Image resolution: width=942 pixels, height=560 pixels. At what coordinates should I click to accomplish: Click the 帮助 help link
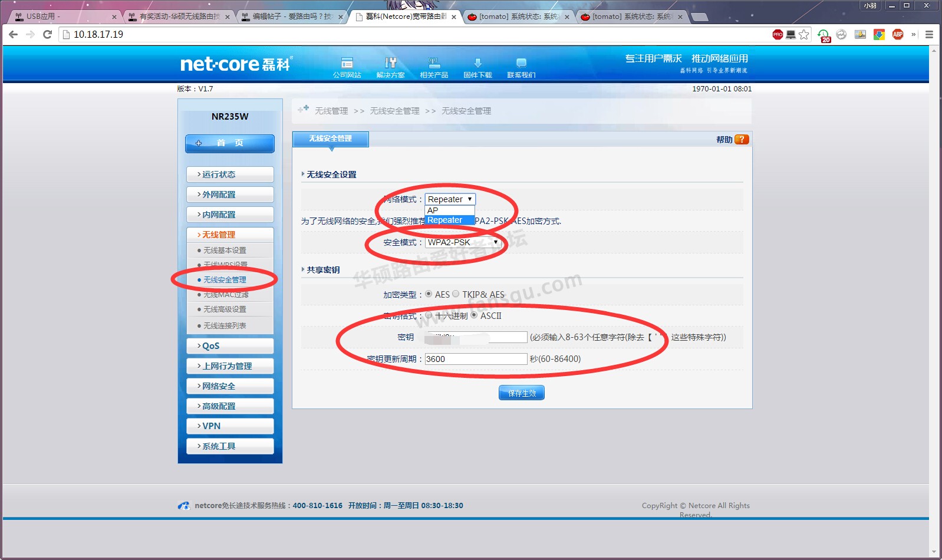[724, 140]
